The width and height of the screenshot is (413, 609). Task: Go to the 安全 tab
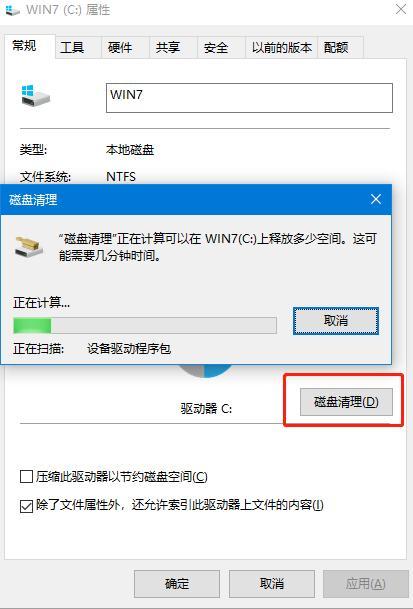216,48
